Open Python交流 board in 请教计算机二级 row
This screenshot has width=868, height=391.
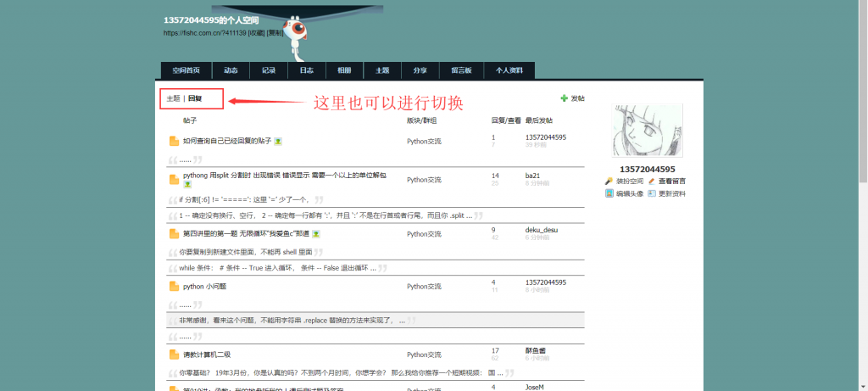[x=424, y=355]
